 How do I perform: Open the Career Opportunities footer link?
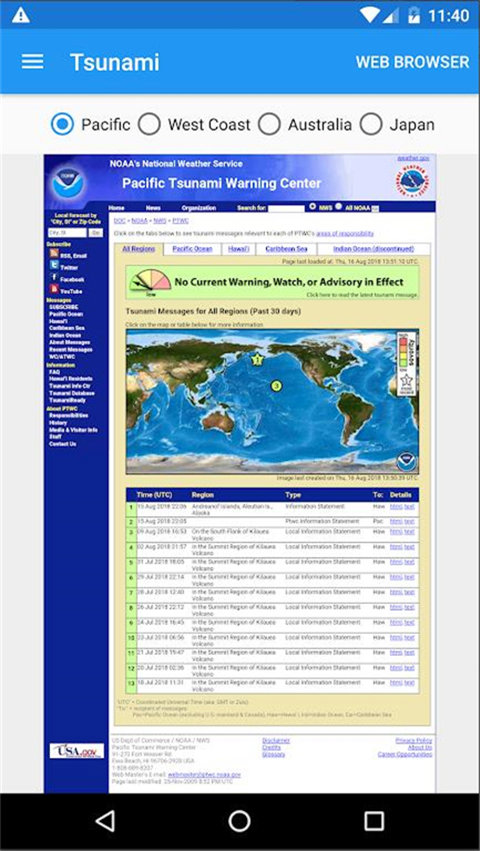pyautogui.click(x=405, y=754)
